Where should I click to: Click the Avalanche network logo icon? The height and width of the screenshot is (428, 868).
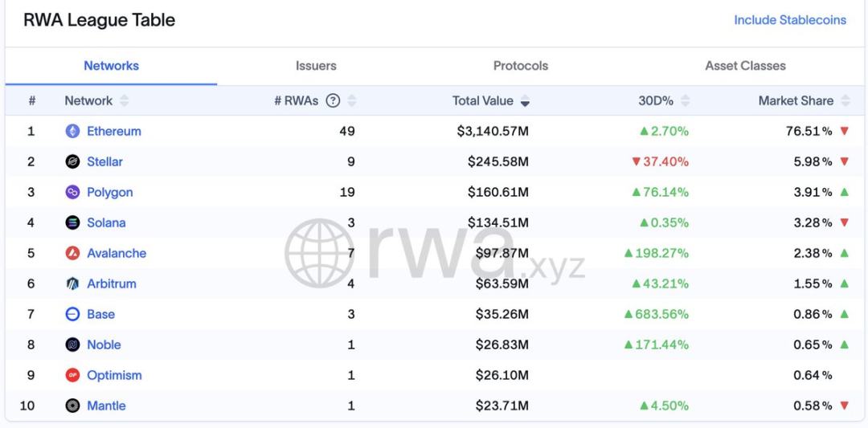click(x=72, y=254)
